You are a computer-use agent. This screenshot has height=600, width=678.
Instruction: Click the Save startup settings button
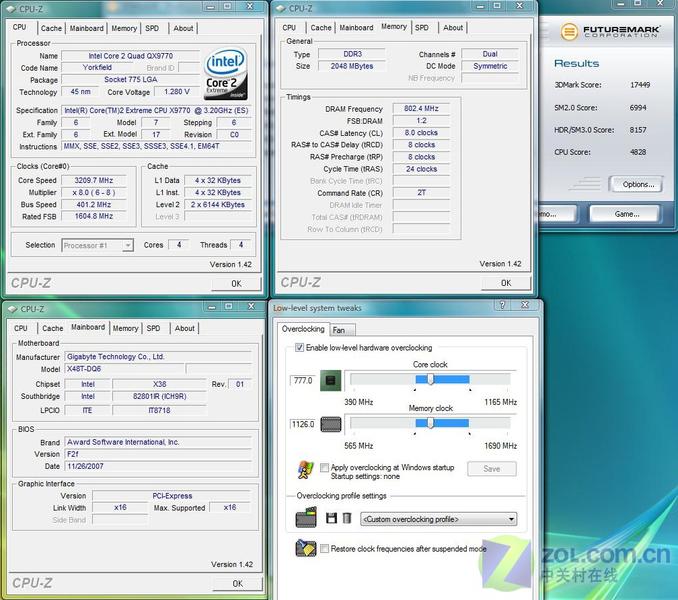(492, 469)
